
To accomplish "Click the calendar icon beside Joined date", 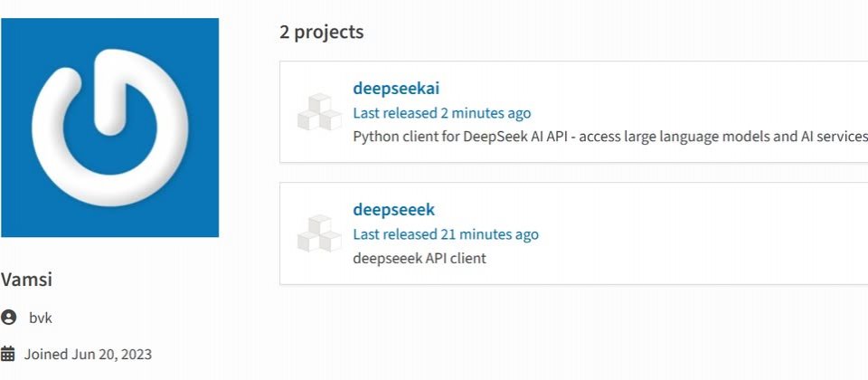I will tap(8, 354).
